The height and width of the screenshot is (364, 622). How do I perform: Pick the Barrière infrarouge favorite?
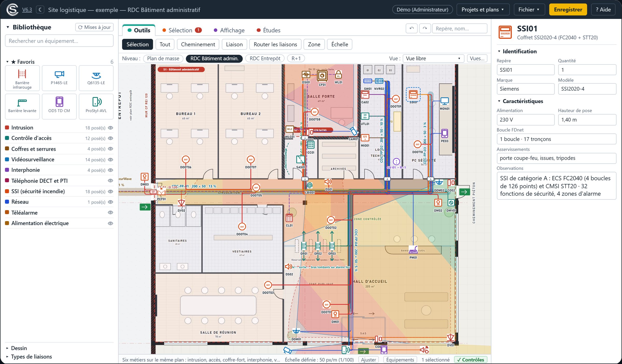pyautogui.click(x=22, y=78)
